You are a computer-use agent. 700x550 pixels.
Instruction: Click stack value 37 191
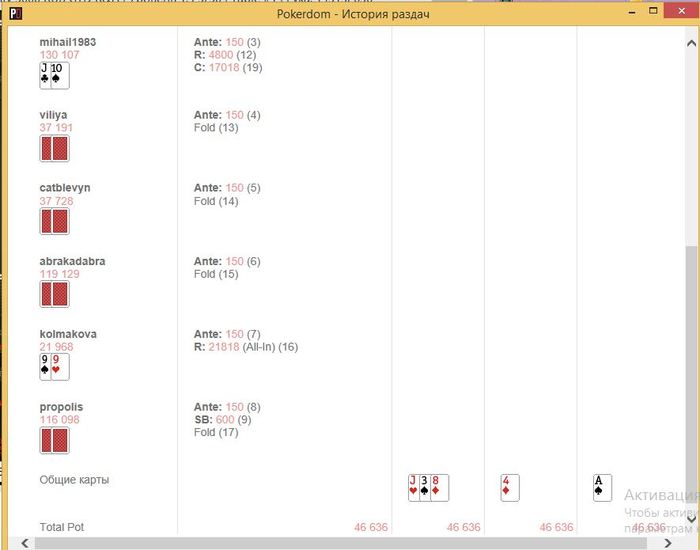56,128
